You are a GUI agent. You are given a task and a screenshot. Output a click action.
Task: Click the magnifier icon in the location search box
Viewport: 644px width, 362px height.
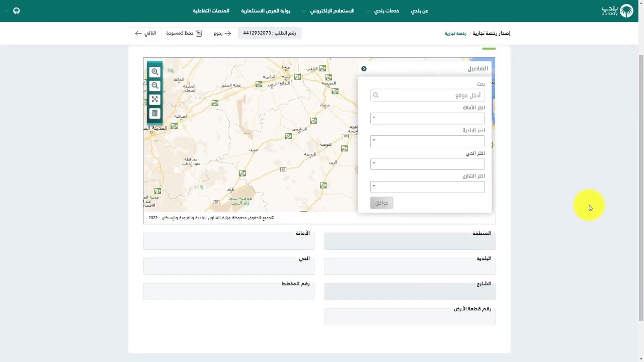tap(376, 95)
